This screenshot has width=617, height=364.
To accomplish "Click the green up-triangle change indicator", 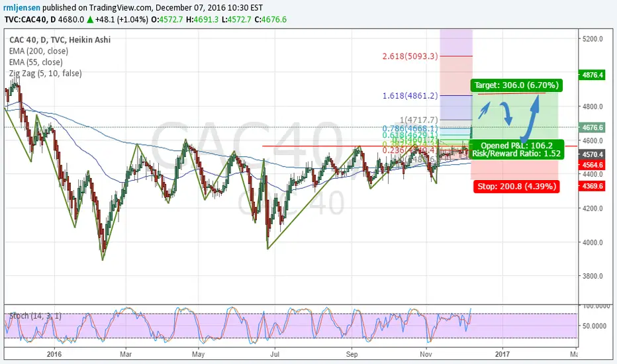I will pos(90,19).
